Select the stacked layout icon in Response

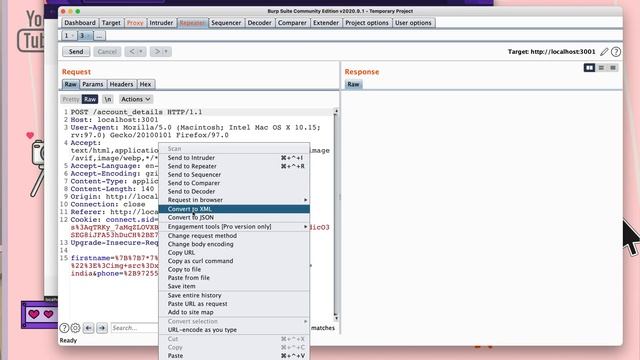601,68
